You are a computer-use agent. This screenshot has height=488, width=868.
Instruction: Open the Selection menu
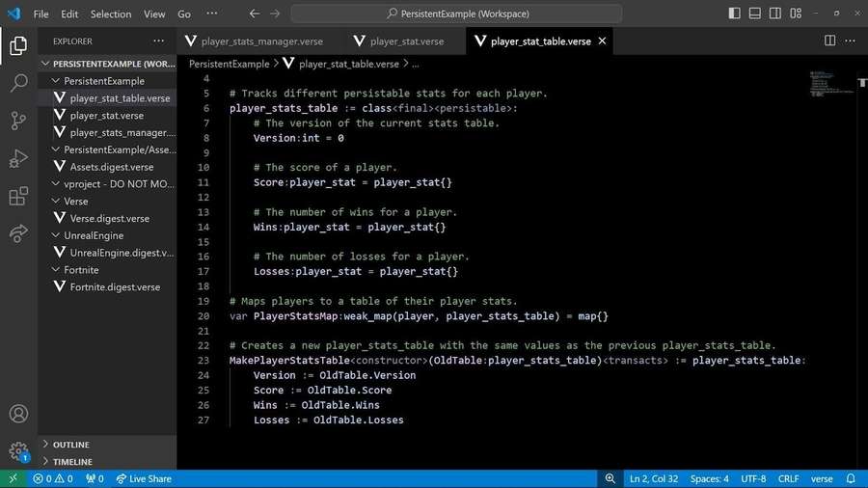tap(111, 14)
